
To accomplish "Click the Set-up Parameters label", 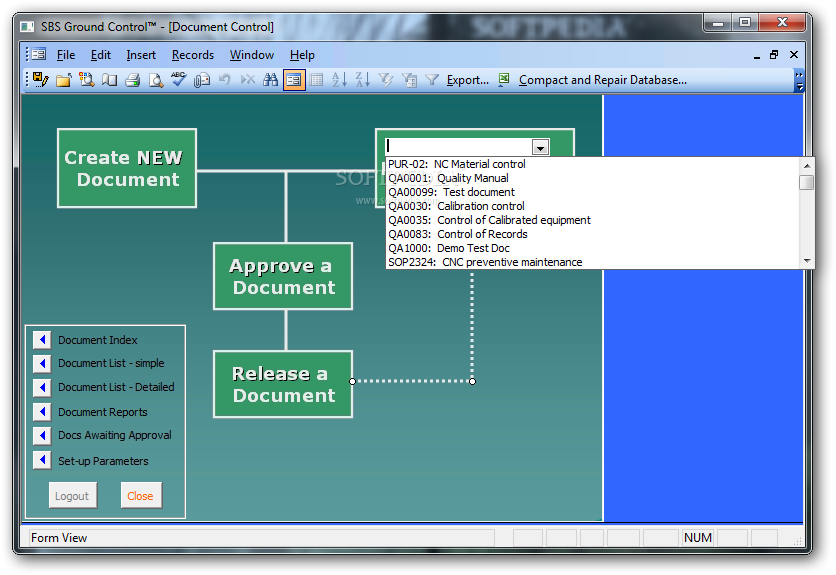I will (103, 461).
